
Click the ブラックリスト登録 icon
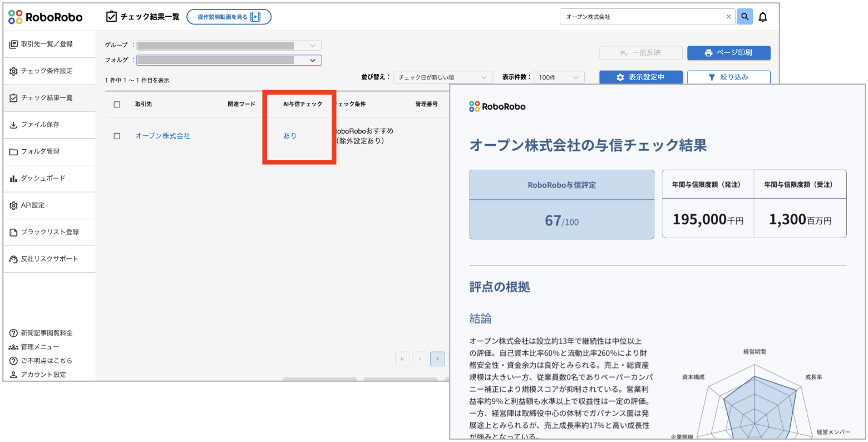(13, 232)
